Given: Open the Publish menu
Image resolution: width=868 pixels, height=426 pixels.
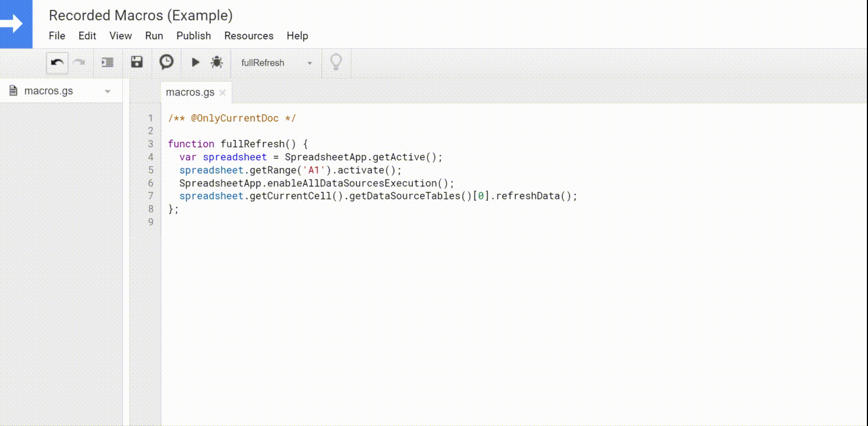Looking at the screenshot, I should tap(193, 36).
